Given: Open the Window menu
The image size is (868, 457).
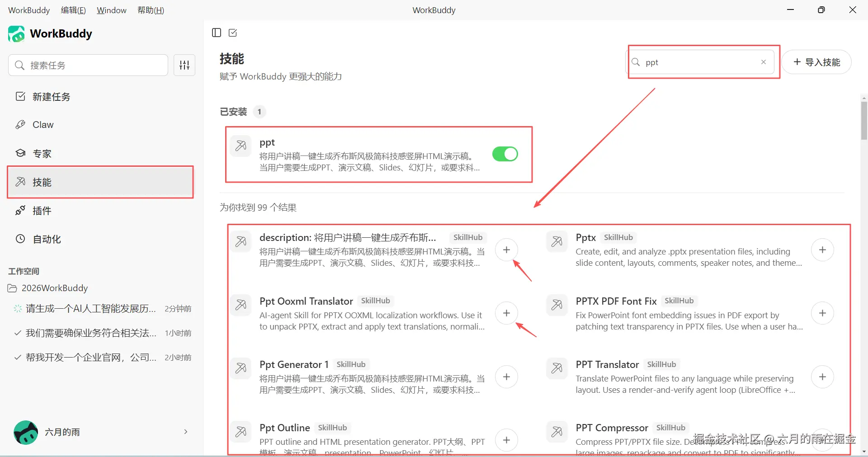Looking at the screenshot, I should 112,10.
